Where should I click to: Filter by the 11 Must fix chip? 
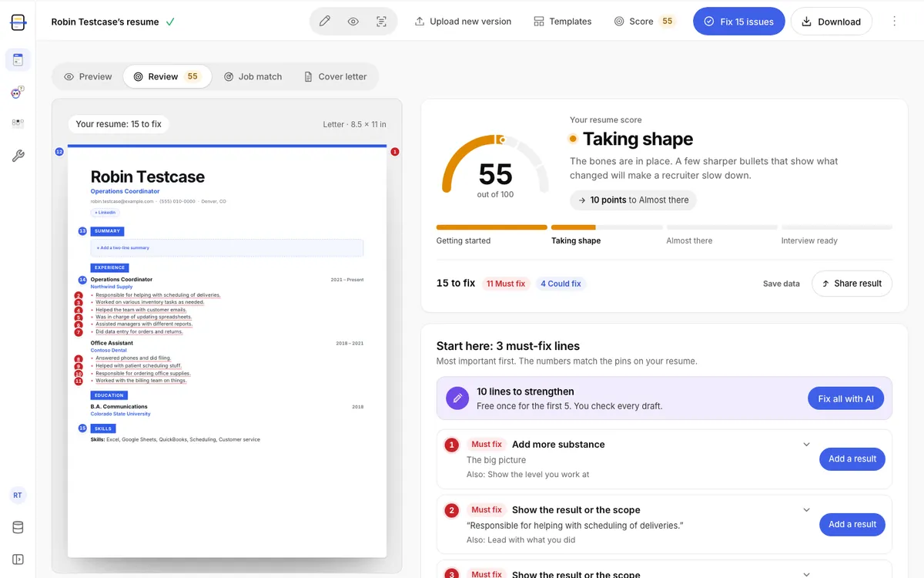pos(506,284)
